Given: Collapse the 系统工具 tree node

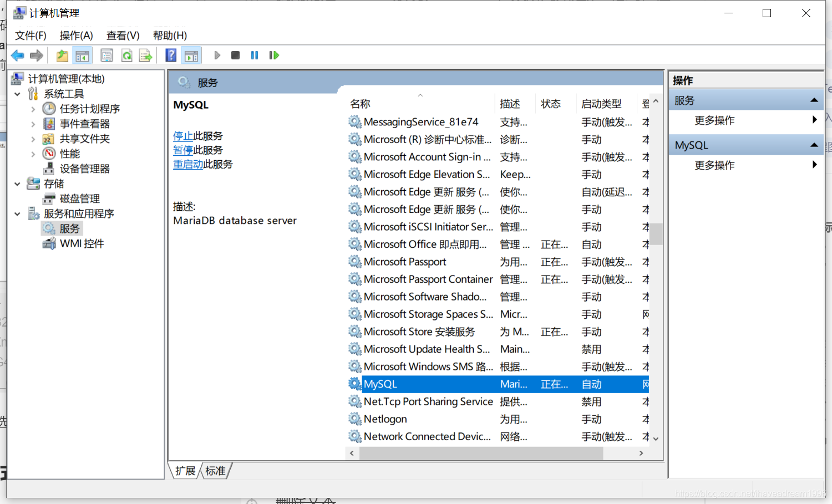Looking at the screenshot, I should click(x=18, y=94).
